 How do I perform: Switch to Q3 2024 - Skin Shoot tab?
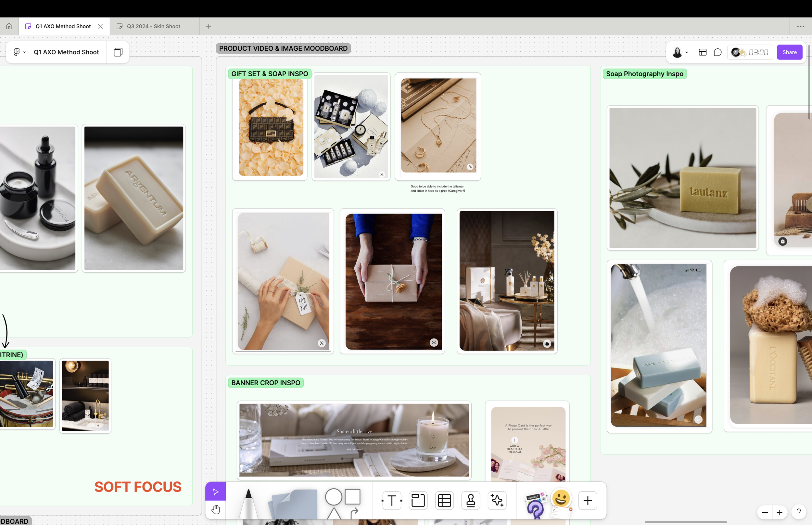coord(153,26)
